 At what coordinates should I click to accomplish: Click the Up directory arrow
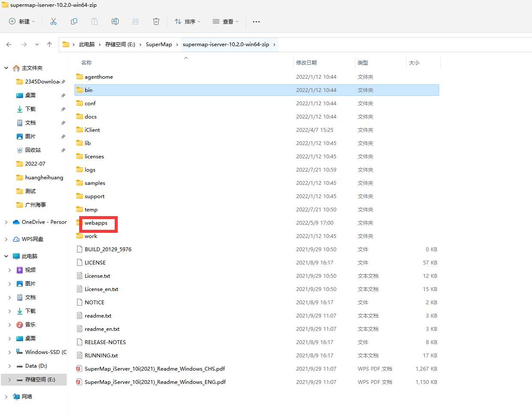click(x=50, y=45)
